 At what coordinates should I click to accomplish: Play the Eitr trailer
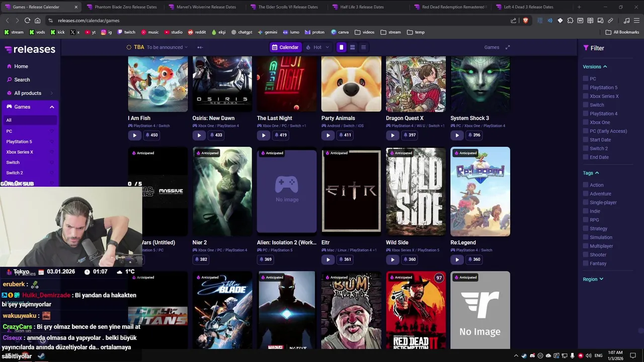click(328, 259)
